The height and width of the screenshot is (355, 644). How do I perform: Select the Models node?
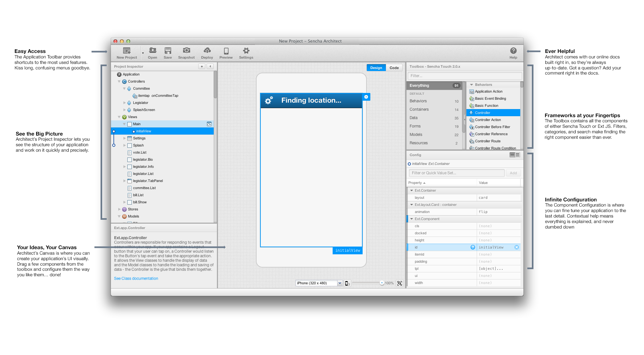[x=133, y=217]
